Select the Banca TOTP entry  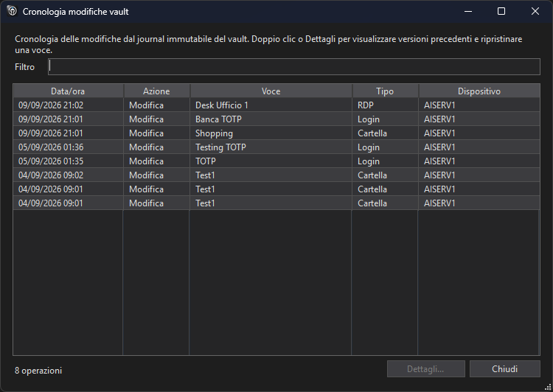point(276,119)
